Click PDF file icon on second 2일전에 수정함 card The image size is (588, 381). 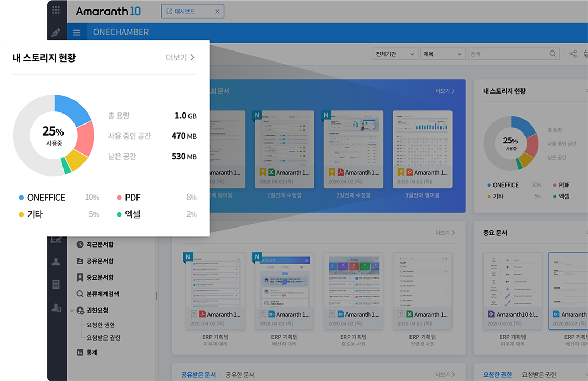(x=341, y=172)
